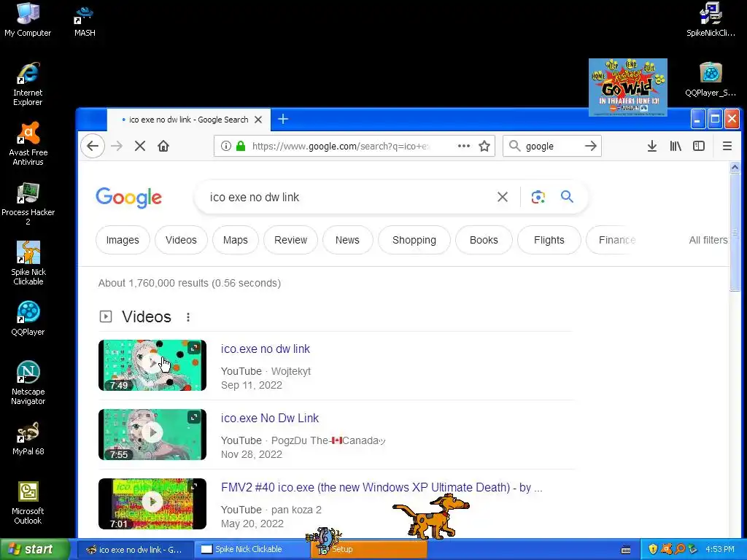Viewport: 747px width, 560px height.
Task: Switch to the News filter
Action: 347,240
